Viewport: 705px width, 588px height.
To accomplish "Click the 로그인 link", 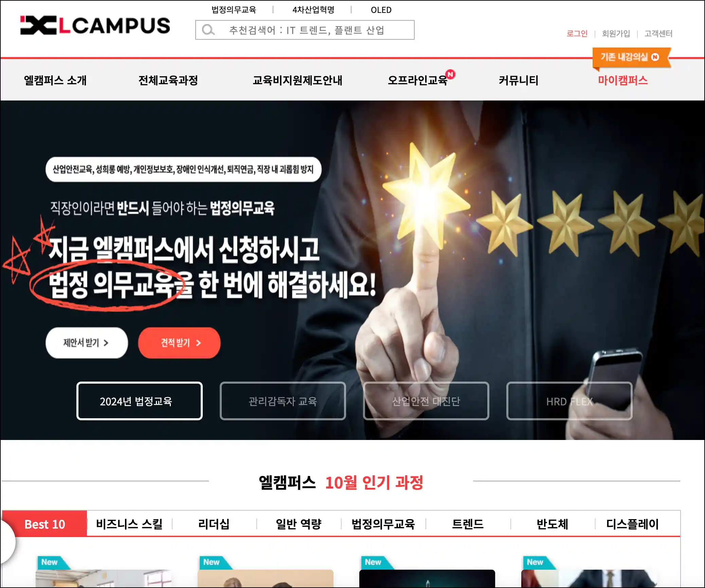I will [577, 34].
